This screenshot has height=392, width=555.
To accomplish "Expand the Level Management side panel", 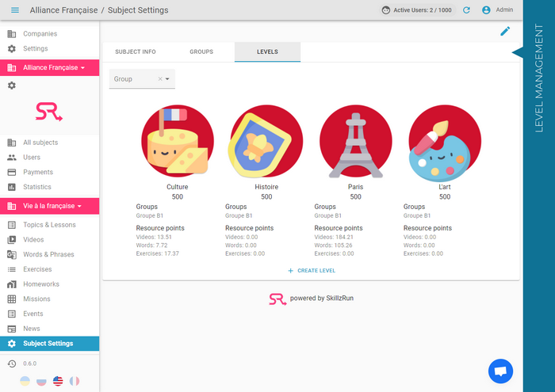I will pyautogui.click(x=539, y=78).
